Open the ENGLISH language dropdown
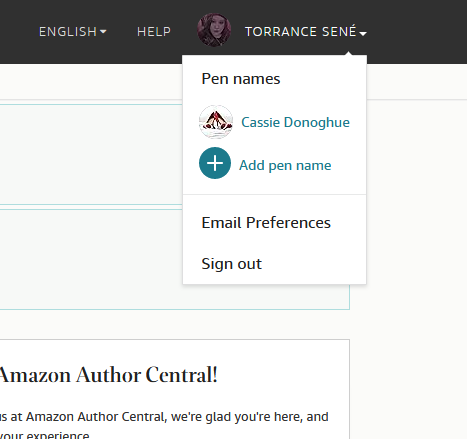Viewport: 467px width, 439px height. 73,32
